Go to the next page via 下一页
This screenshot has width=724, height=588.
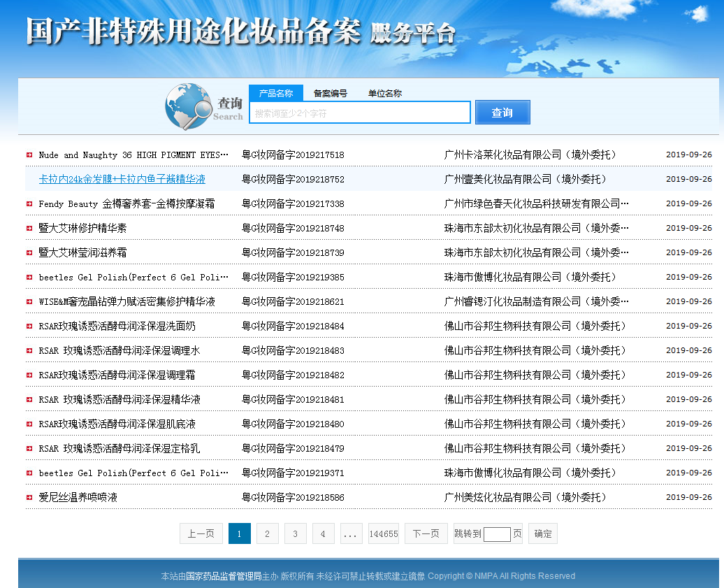coord(426,533)
